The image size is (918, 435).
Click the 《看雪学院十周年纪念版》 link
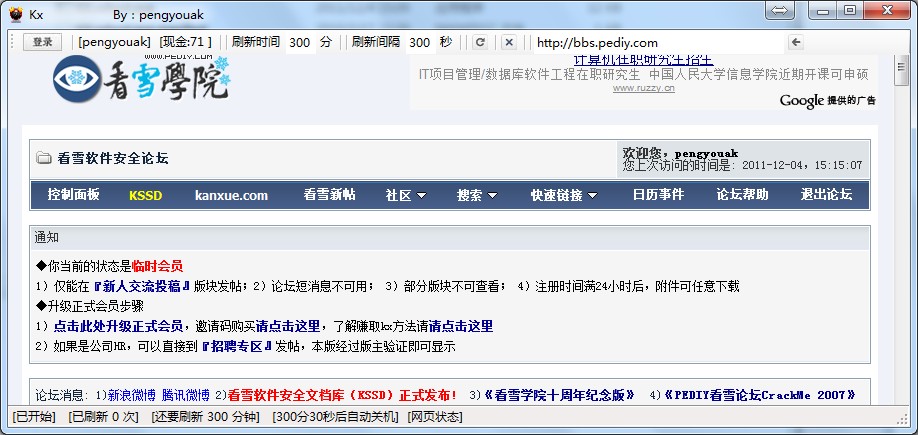[559, 395]
